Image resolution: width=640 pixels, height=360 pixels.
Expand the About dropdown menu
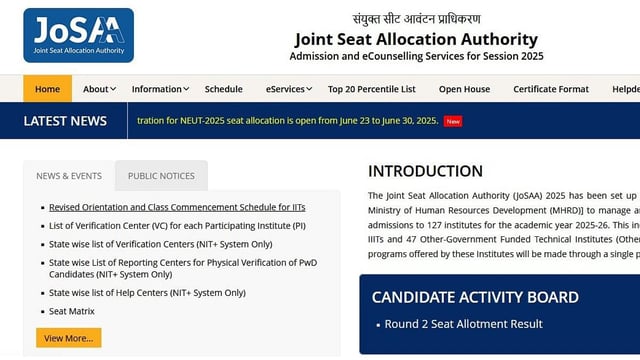pyautogui.click(x=99, y=89)
